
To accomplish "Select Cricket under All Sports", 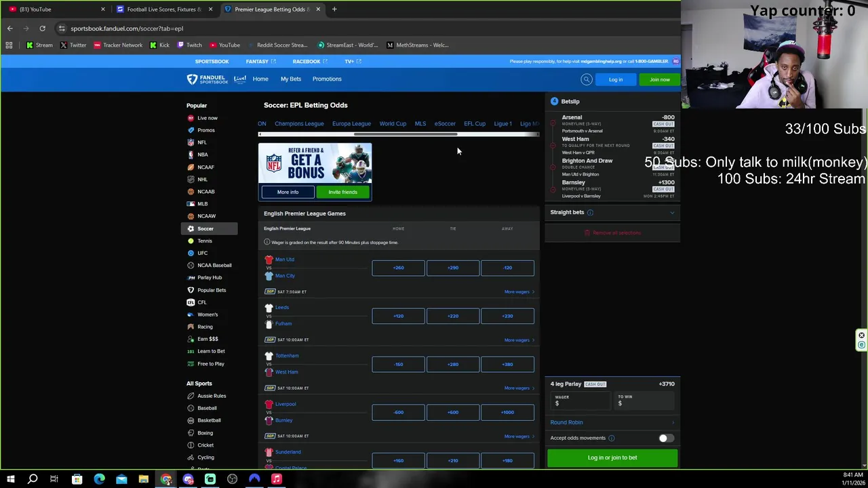I will [205, 445].
